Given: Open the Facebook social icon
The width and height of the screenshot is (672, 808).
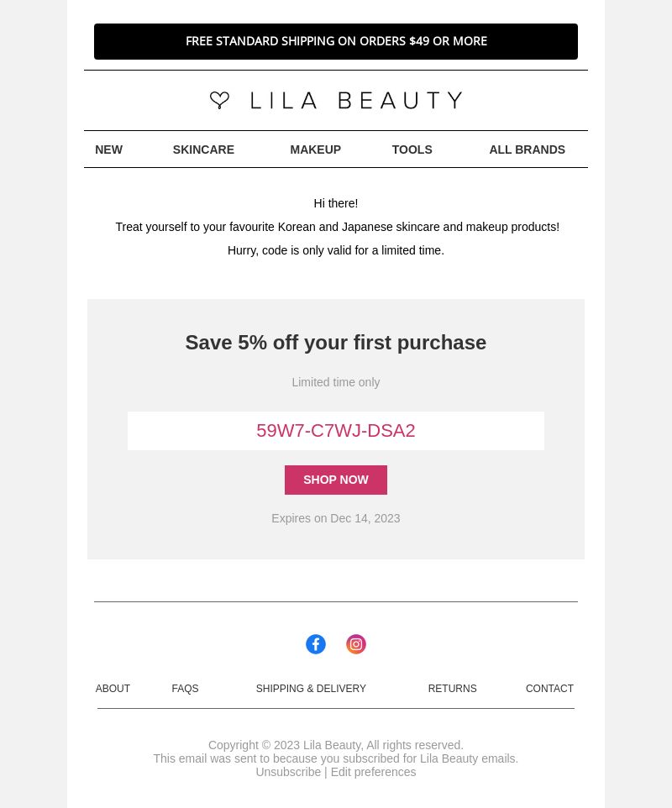Looking at the screenshot, I should (316, 644).
